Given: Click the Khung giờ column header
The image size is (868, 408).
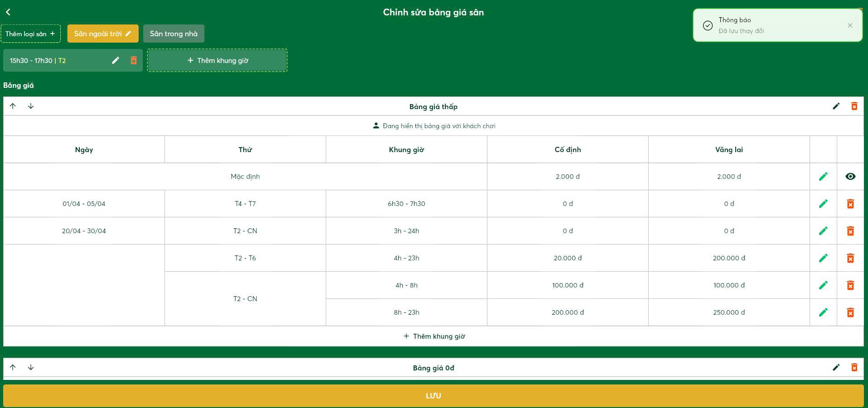Looking at the screenshot, I should [406, 149].
